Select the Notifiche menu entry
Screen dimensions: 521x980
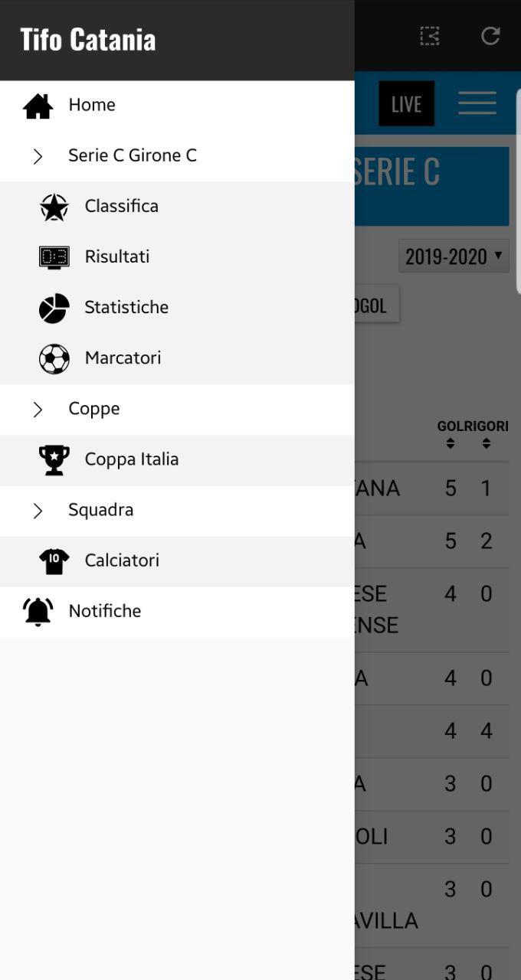[x=105, y=611]
